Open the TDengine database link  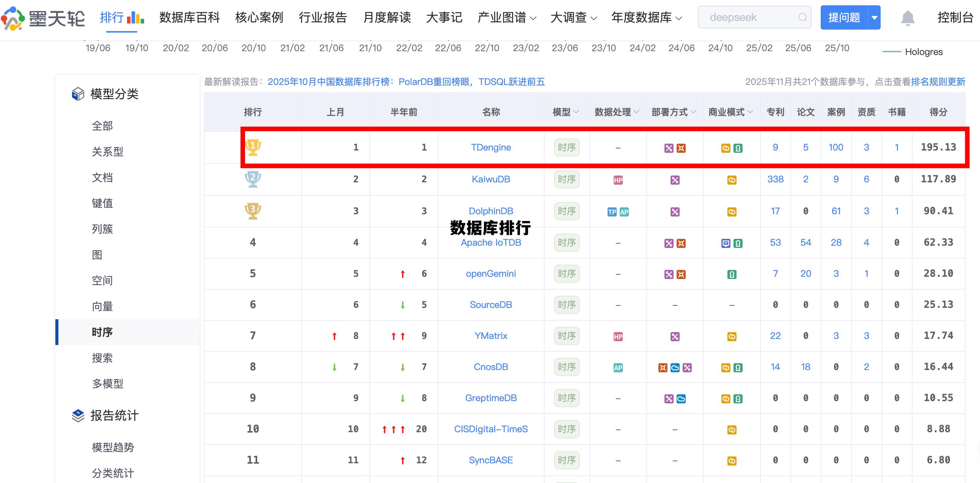491,147
